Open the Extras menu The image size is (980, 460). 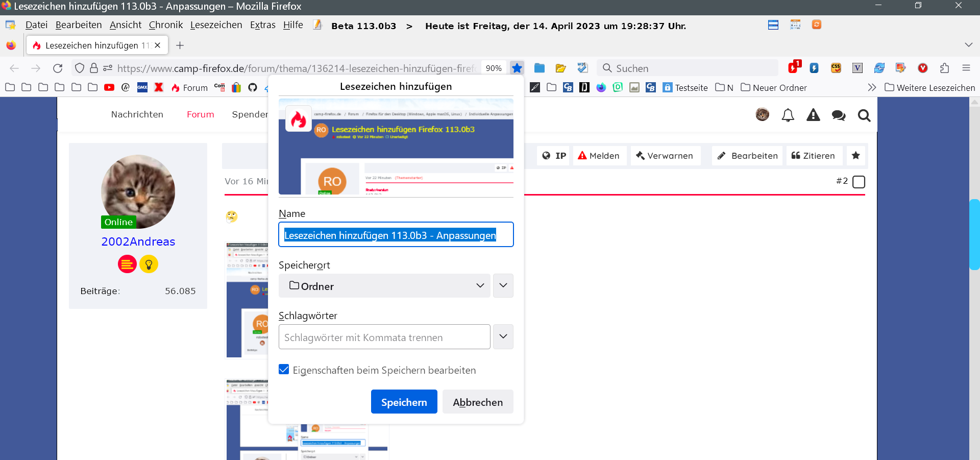point(263,25)
